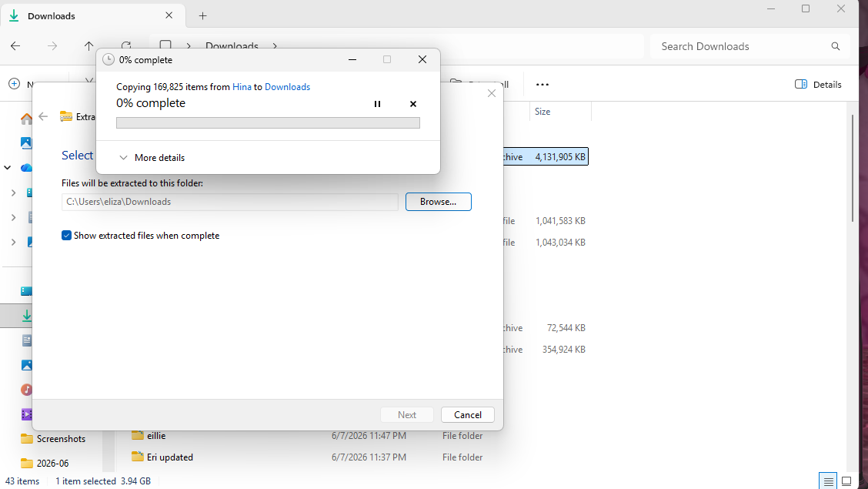Click the search magnifier icon
Viewport: 868px width, 489px height.
[836, 46]
